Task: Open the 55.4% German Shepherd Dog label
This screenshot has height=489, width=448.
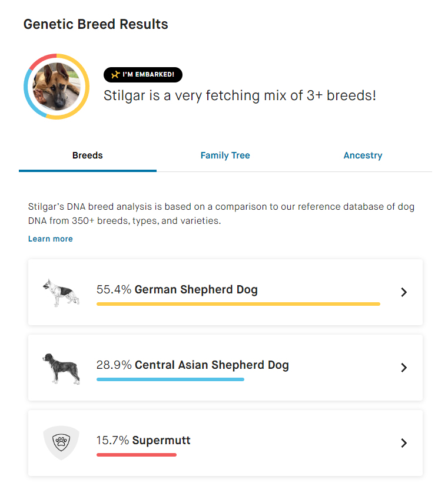Action: (x=177, y=290)
